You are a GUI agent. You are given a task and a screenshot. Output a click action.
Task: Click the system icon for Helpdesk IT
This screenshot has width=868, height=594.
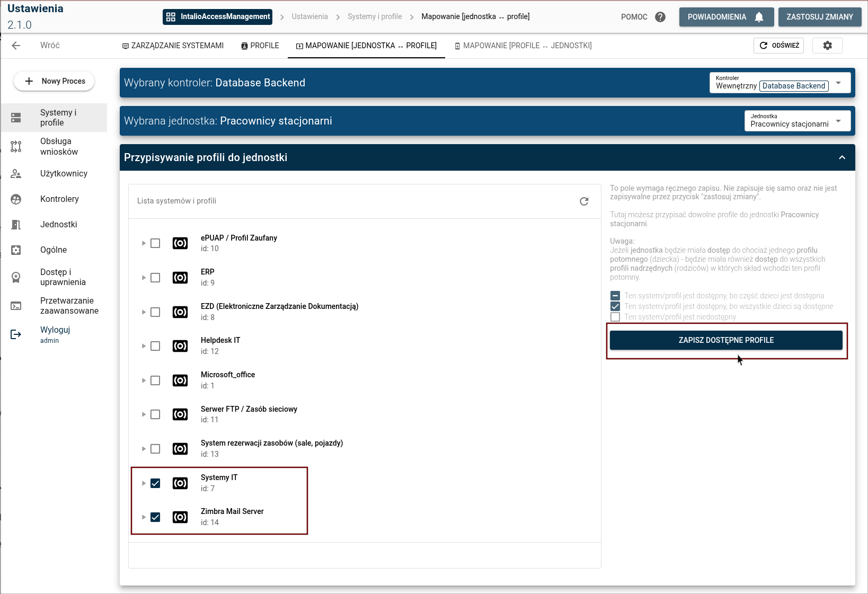(180, 346)
